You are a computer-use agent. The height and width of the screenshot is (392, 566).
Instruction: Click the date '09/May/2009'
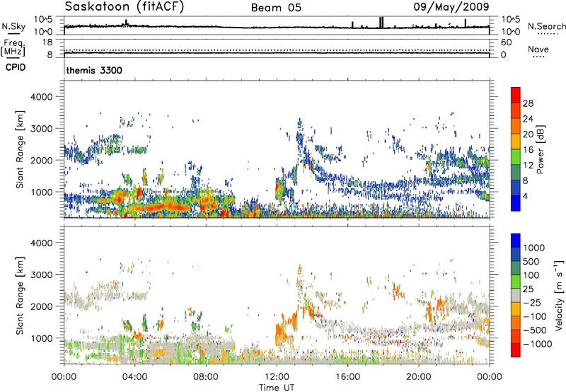pyautogui.click(x=451, y=6)
